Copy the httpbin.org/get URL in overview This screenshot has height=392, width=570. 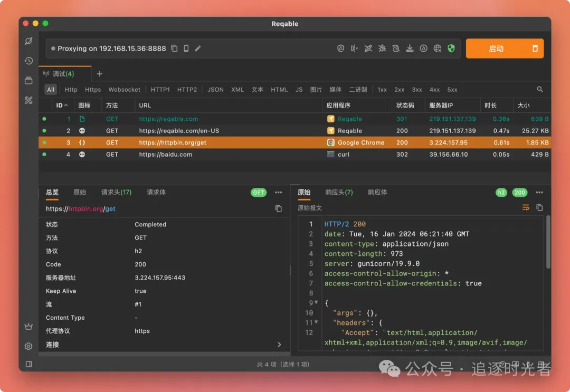point(279,208)
